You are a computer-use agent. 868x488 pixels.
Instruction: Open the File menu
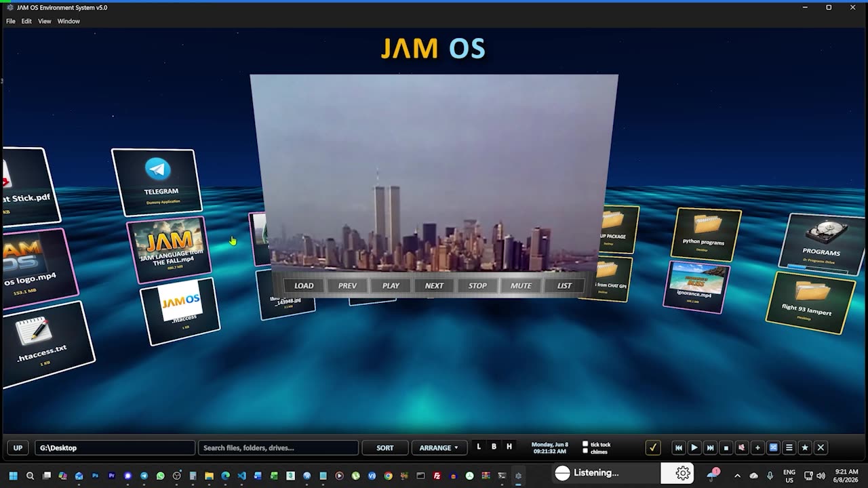11,21
